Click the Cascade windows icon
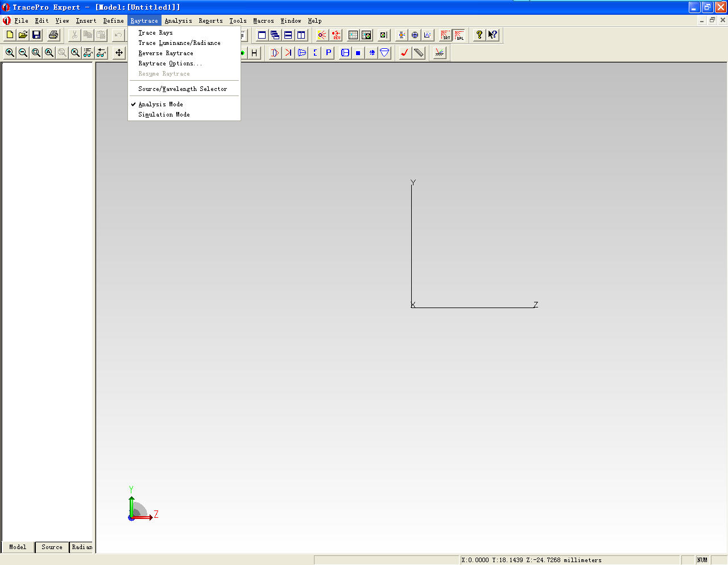 [x=275, y=35]
